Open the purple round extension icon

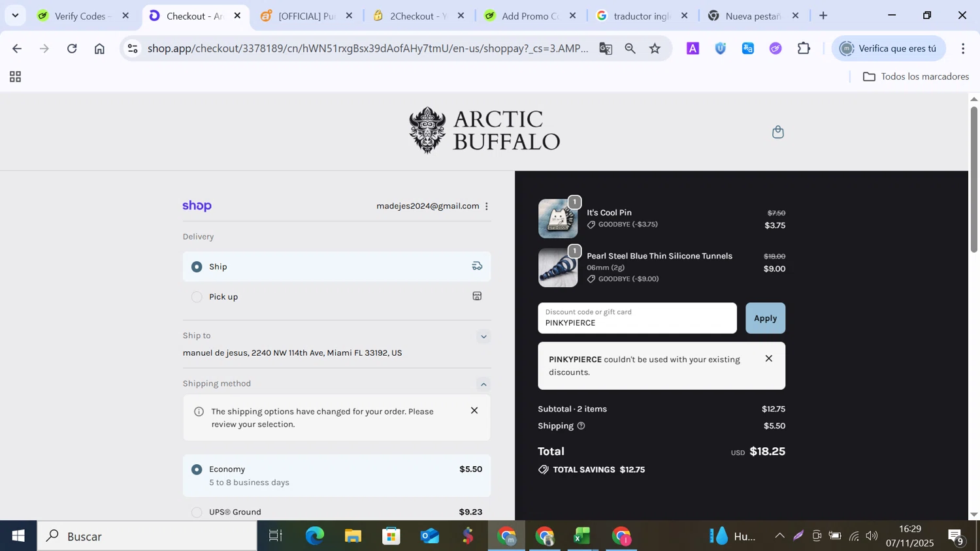[776, 48]
